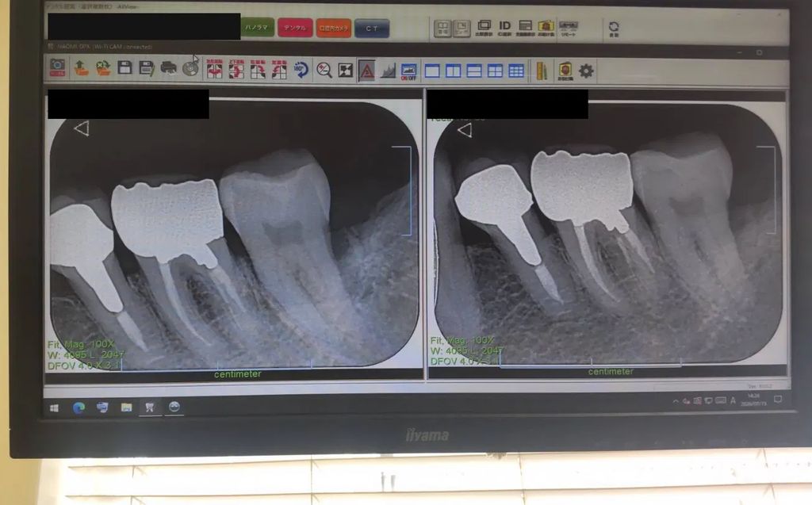
Task: Click the floppy disk with pencil icon
Action: pos(147,69)
